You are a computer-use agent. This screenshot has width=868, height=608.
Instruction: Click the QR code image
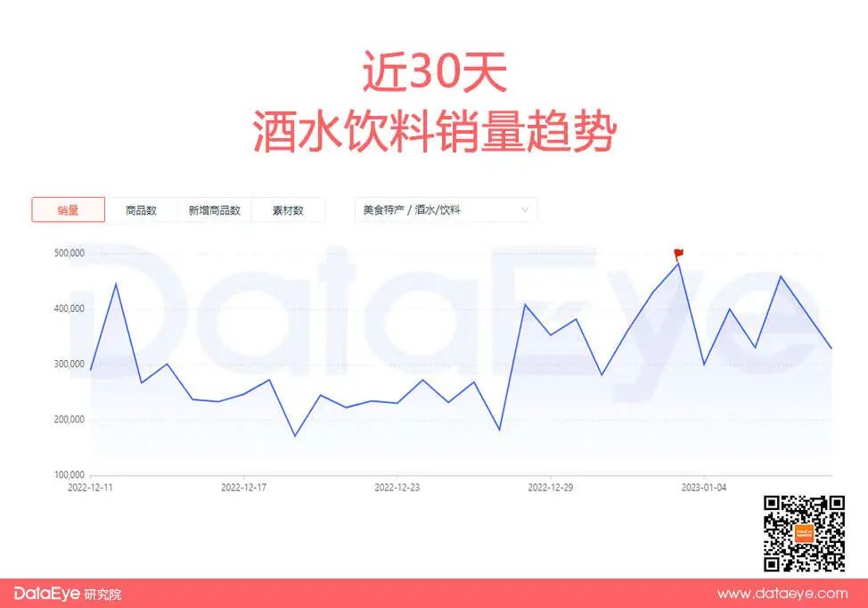click(x=804, y=533)
